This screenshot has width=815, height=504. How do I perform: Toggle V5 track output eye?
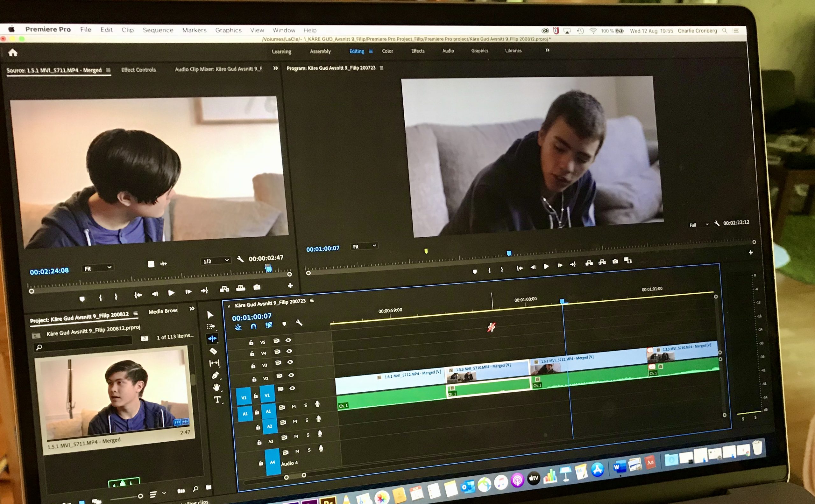pos(288,340)
